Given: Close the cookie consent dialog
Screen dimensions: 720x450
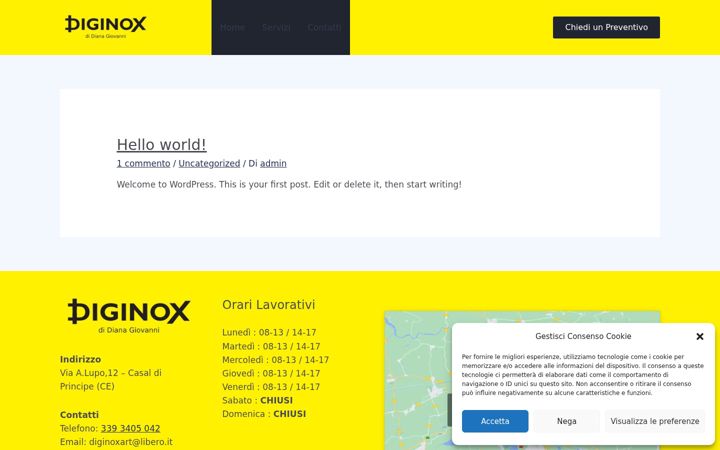Looking at the screenshot, I should point(700,337).
